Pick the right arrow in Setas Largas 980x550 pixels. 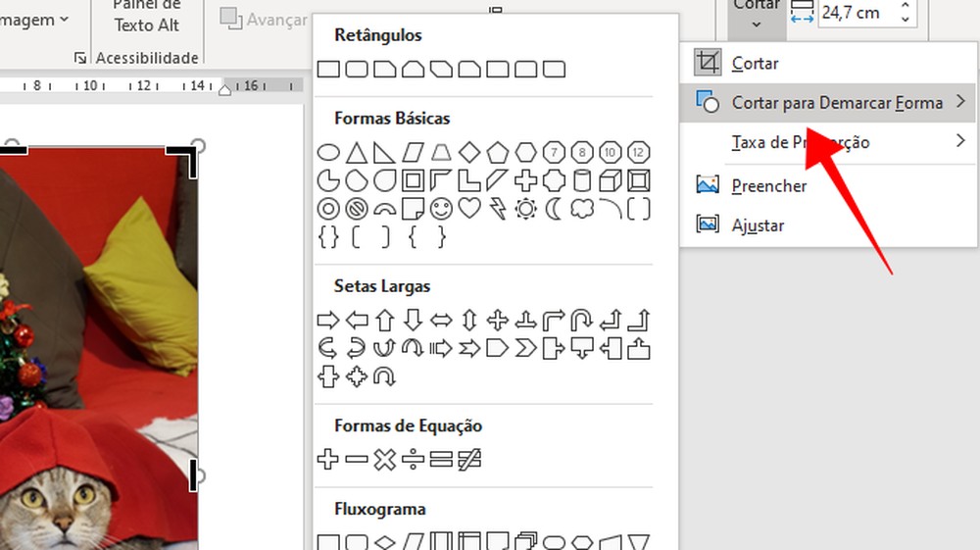[328, 320]
